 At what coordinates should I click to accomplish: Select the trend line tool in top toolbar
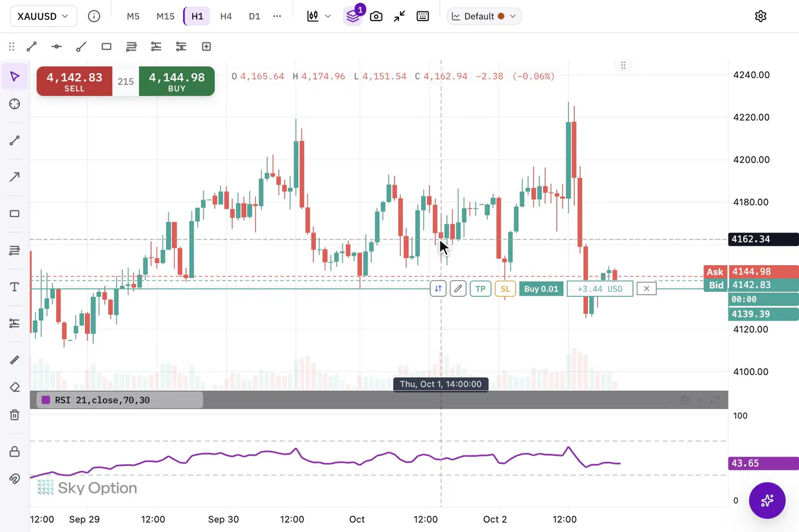[32, 46]
